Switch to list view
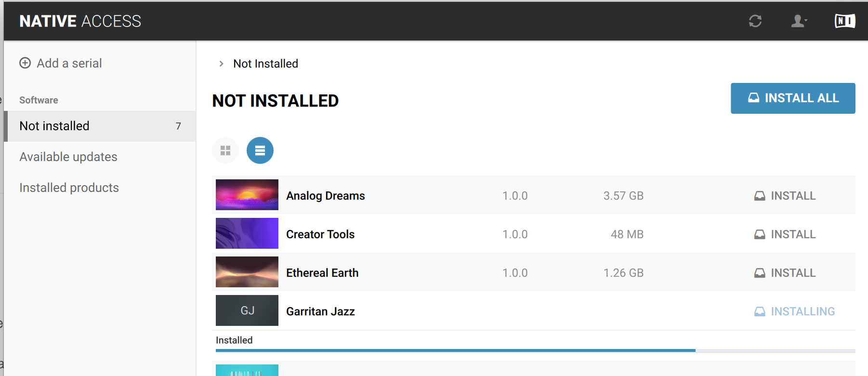This screenshot has width=868, height=376. [260, 151]
